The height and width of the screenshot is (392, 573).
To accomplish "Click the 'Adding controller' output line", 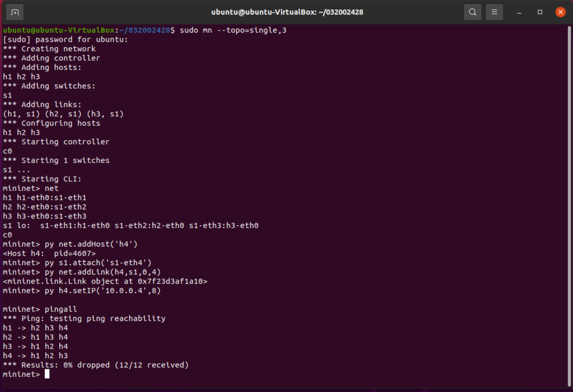I will coord(61,58).
